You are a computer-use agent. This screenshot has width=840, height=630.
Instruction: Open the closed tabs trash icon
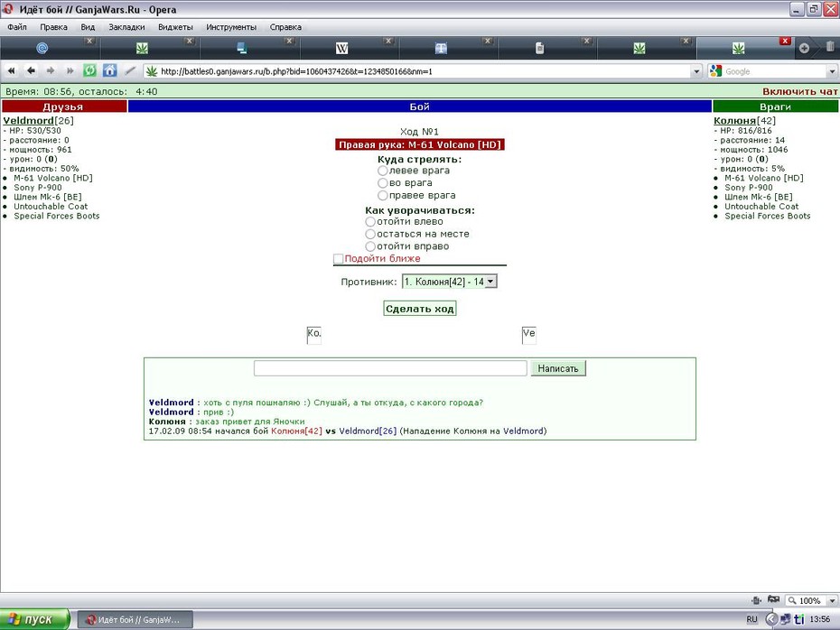coord(830,47)
